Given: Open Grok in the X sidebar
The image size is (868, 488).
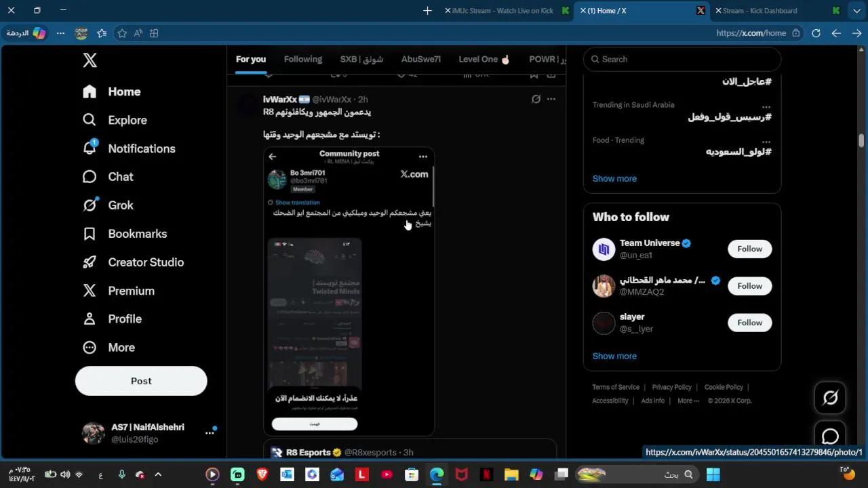Looking at the screenshot, I should tap(108, 205).
